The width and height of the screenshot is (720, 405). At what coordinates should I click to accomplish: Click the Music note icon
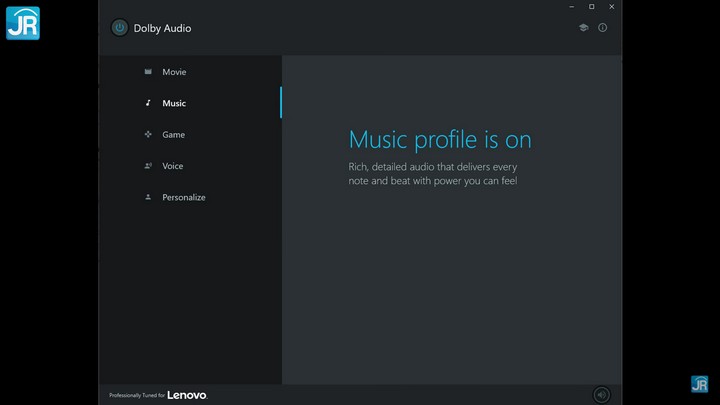(x=148, y=103)
